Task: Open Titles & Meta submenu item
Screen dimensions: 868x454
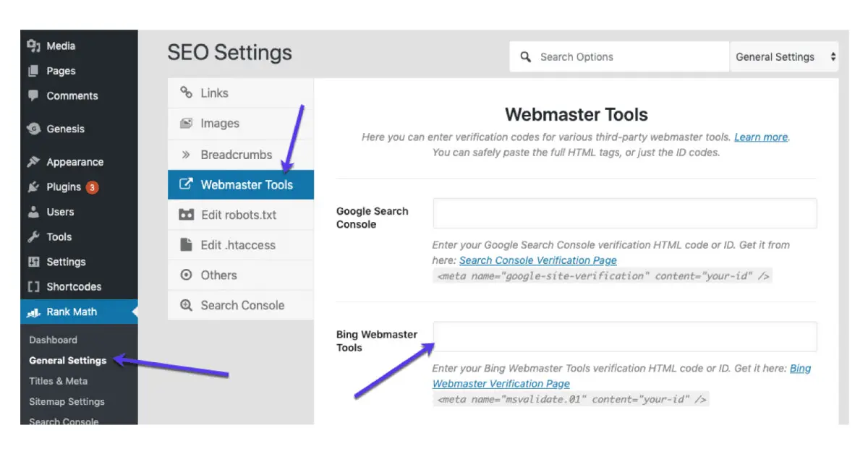Action: click(x=58, y=381)
